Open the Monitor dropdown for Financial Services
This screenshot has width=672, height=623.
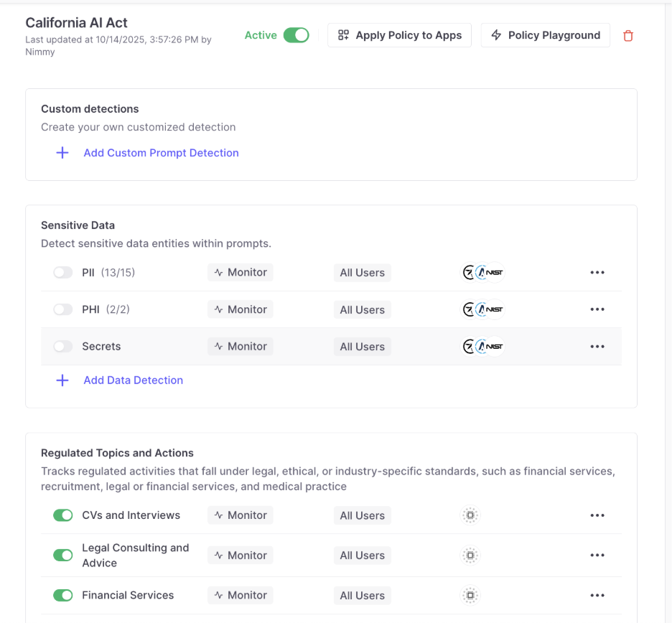tap(241, 596)
